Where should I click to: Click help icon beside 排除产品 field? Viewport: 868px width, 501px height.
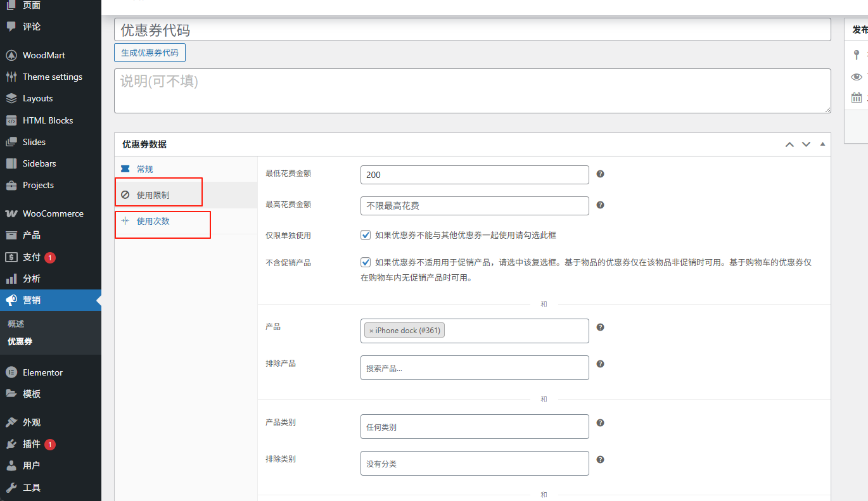600,364
